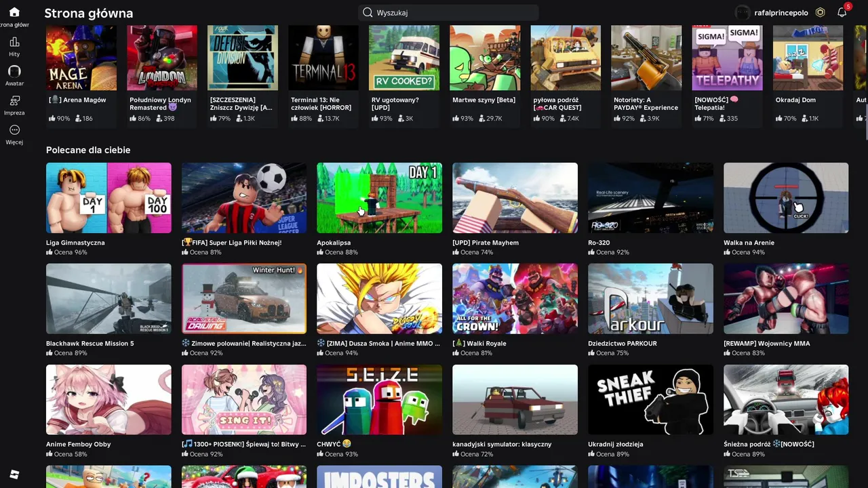Open the Robux hexagon icon
868x488 pixels.
tap(821, 12)
